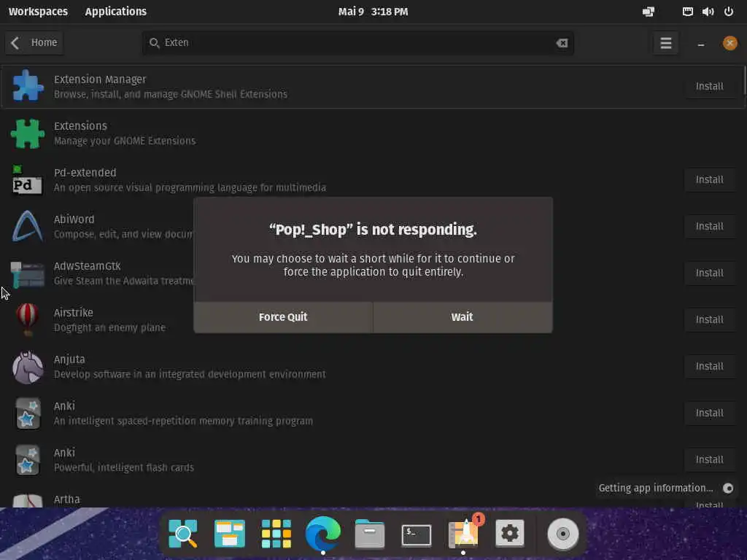Click the magnifier icon in the search bar
The image size is (747, 560).
(x=154, y=43)
